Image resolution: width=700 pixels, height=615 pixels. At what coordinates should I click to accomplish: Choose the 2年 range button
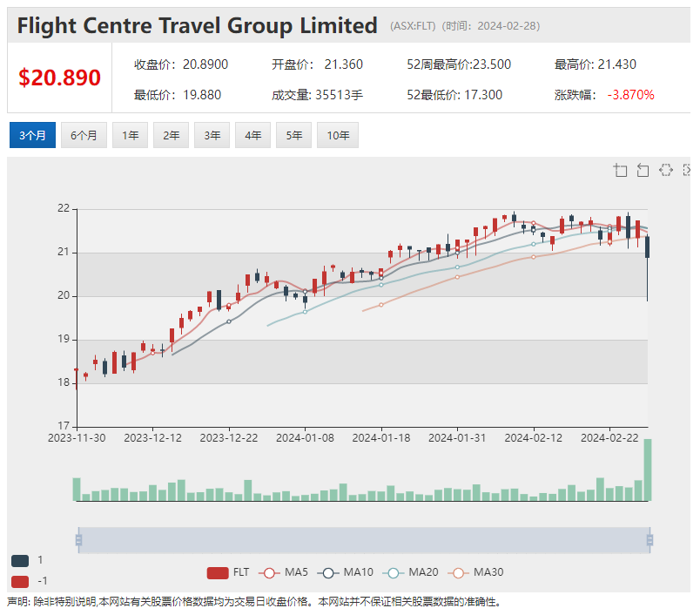click(171, 135)
